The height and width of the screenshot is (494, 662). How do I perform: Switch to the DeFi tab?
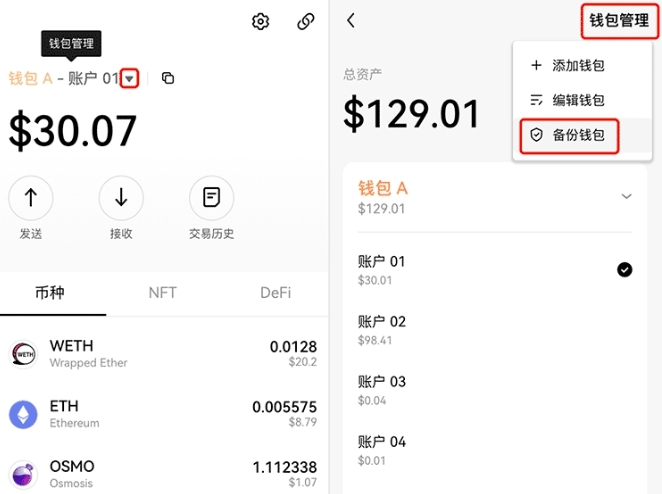click(275, 293)
